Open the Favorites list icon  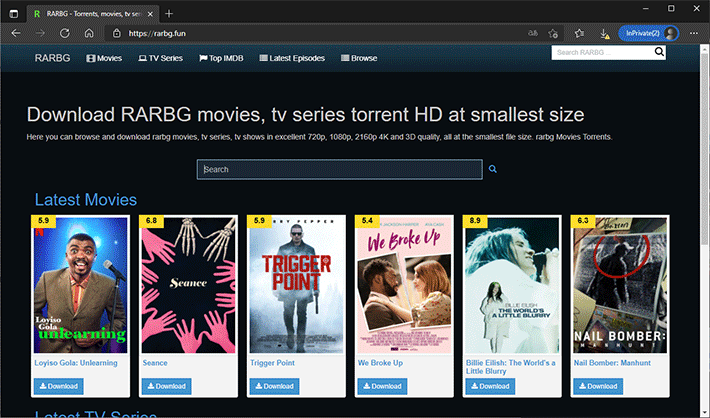[579, 33]
